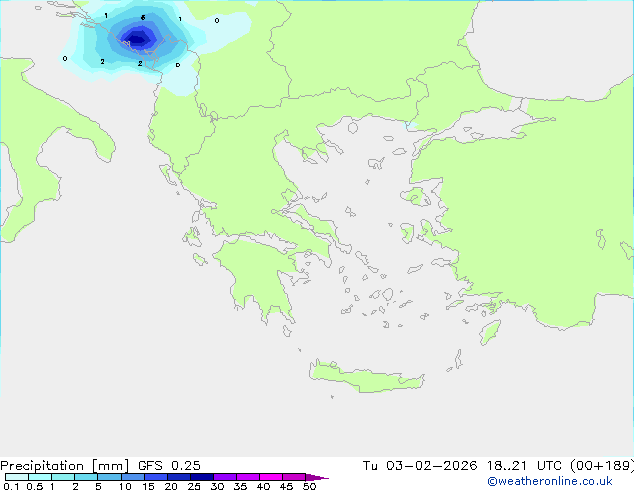Viewport: 634px width, 490px height.
Task: Open the weatheronline.co.uk link
Action: pyautogui.click(x=550, y=481)
